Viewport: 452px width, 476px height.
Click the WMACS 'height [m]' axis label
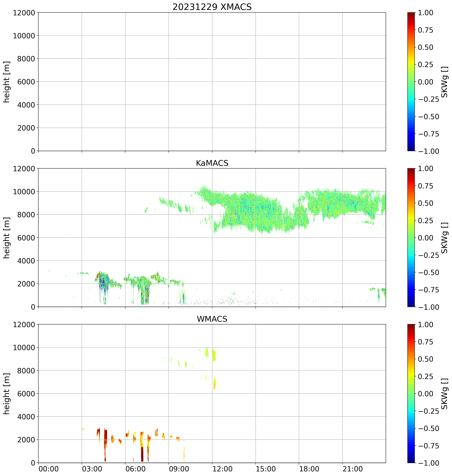(x=7, y=393)
